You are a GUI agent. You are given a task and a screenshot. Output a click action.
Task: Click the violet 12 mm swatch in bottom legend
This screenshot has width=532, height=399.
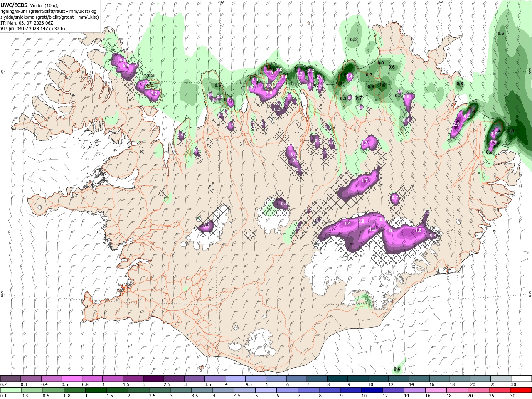(x=393, y=390)
